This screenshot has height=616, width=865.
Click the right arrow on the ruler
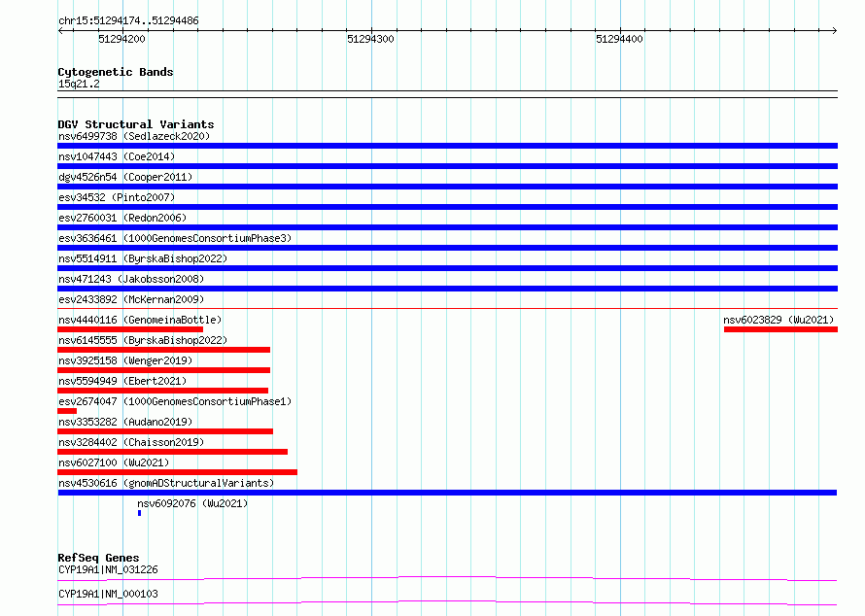[x=835, y=30]
